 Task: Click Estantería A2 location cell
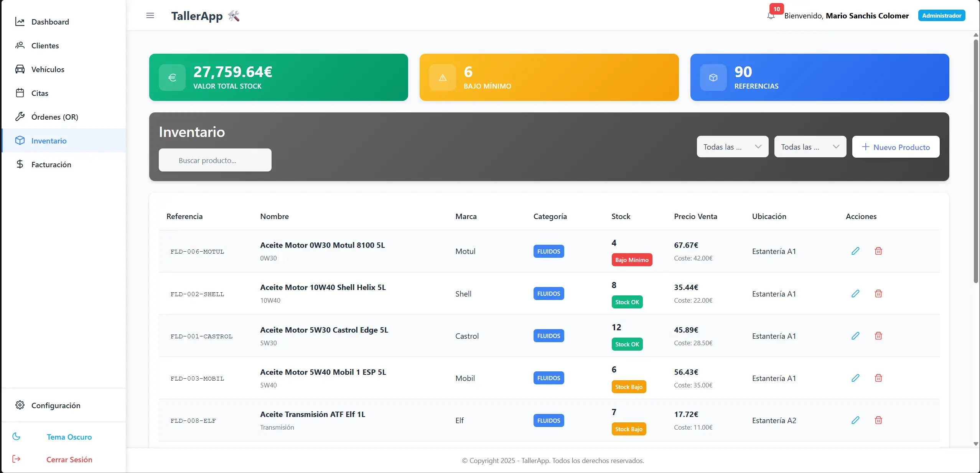tap(774, 420)
